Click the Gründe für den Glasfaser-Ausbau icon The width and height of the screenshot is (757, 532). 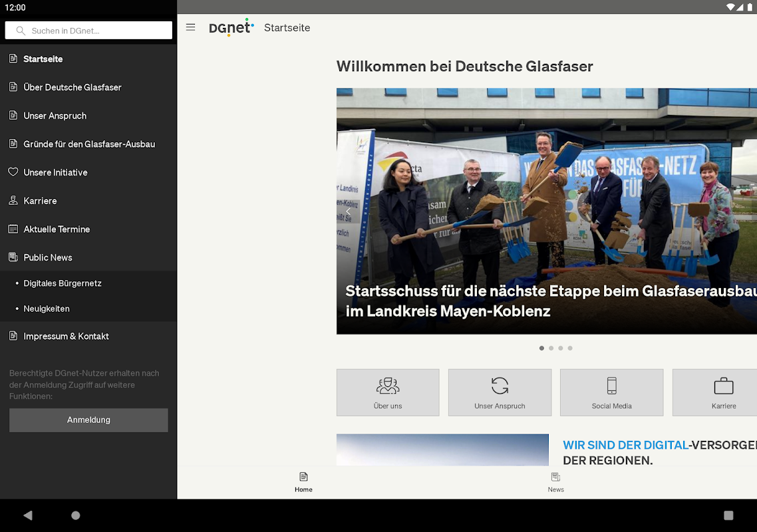coord(13,144)
